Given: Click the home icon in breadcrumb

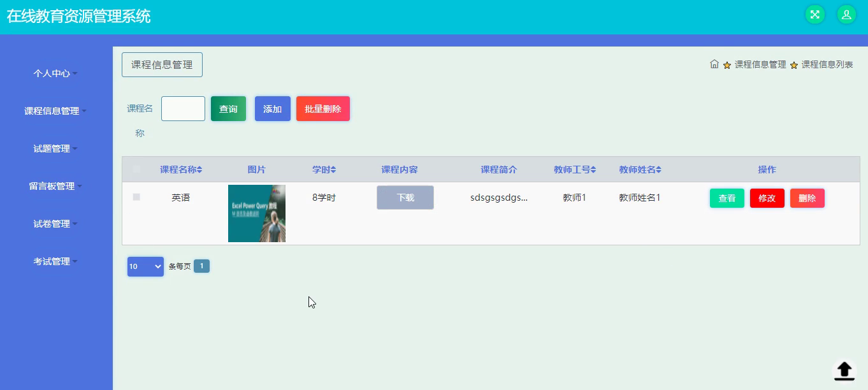Looking at the screenshot, I should pos(714,64).
